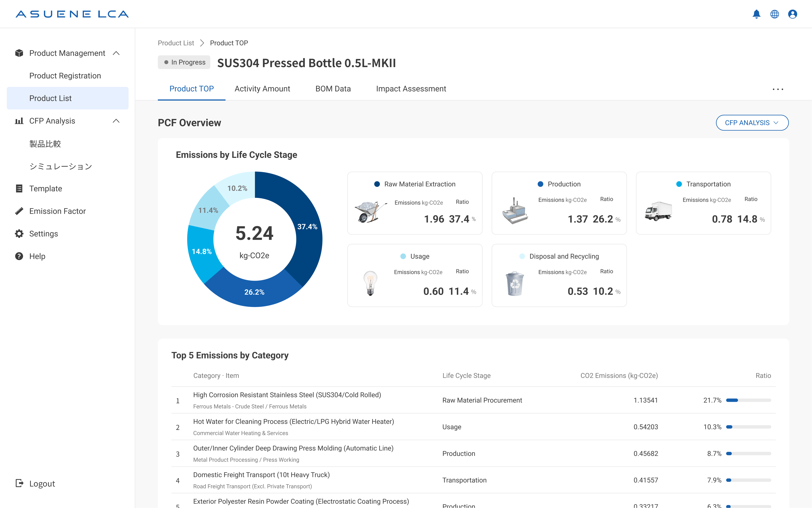Viewport: 812px width, 508px height.
Task: Click the Logout exit icon
Action: 19,483
